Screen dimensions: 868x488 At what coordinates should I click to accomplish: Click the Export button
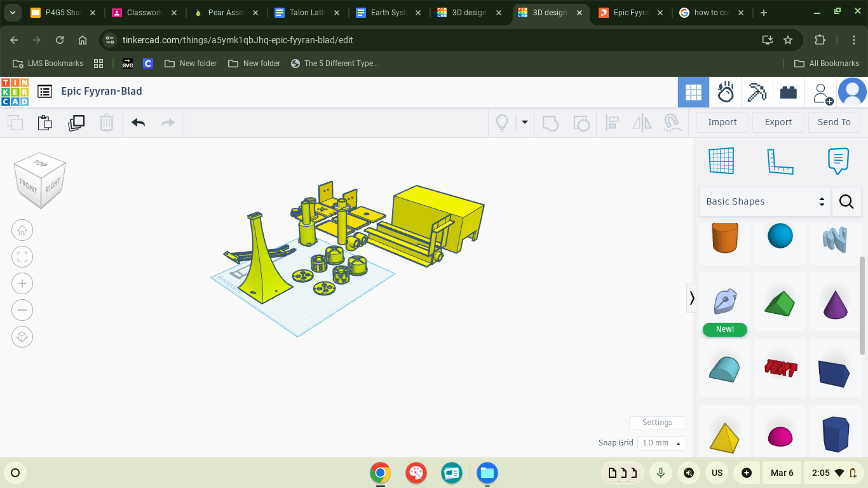[x=778, y=122]
